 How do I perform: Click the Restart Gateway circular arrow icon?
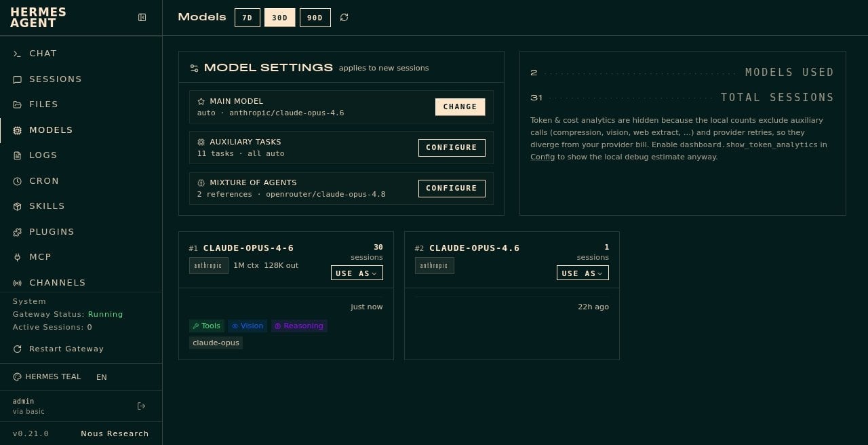click(x=17, y=349)
